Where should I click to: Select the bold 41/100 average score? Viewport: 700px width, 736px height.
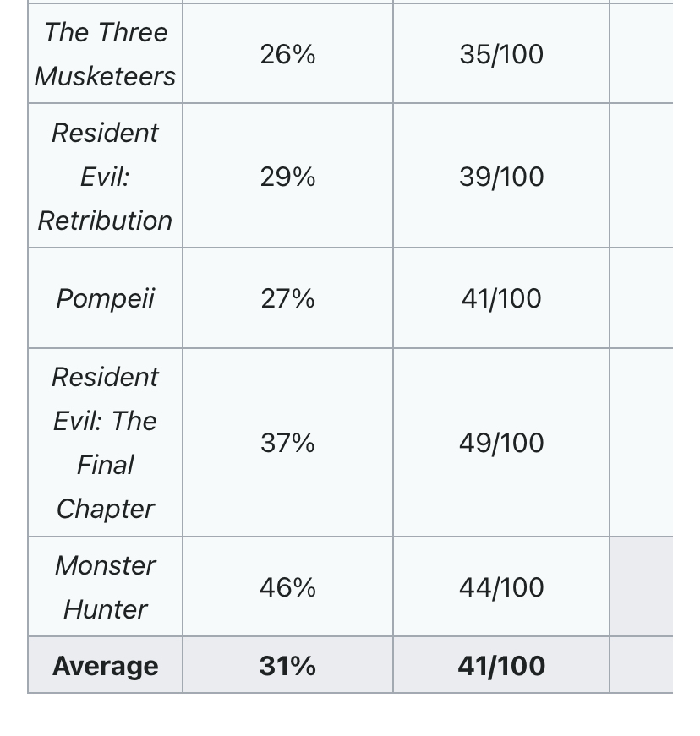tap(501, 666)
